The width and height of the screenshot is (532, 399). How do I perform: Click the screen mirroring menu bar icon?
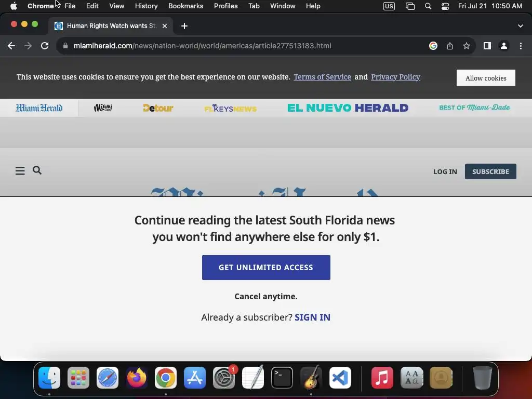[410, 6]
